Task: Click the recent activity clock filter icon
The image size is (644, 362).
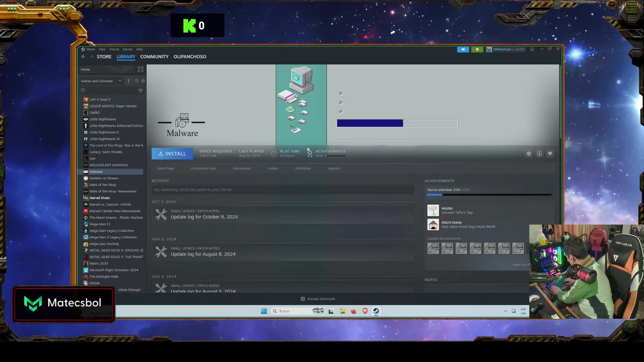Action: coord(136,81)
